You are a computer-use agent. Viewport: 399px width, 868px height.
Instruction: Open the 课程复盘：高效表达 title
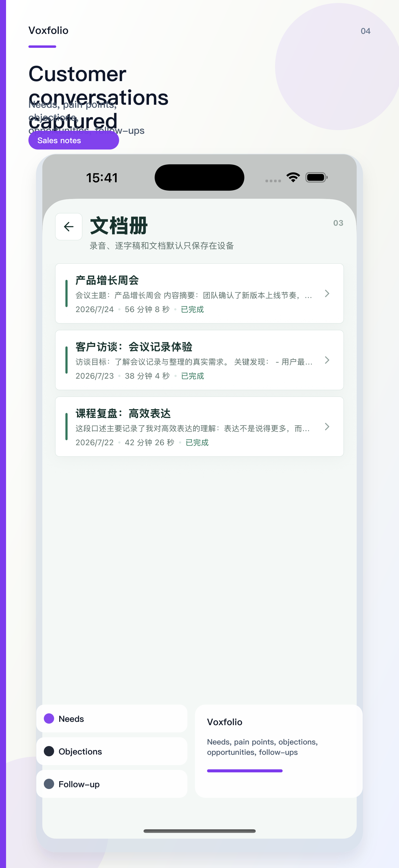(x=123, y=413)
